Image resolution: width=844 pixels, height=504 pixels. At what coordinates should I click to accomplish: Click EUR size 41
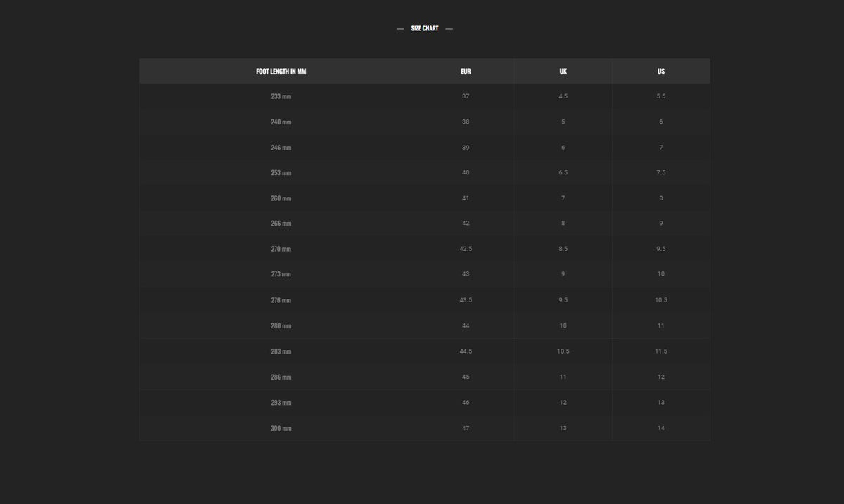click(466, 198)
